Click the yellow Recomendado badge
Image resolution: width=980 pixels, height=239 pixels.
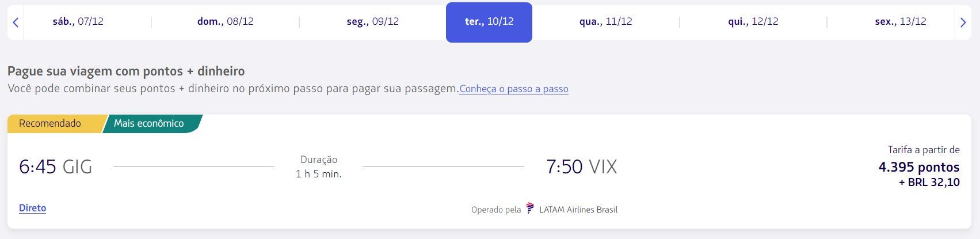click(x=50, y=123)
